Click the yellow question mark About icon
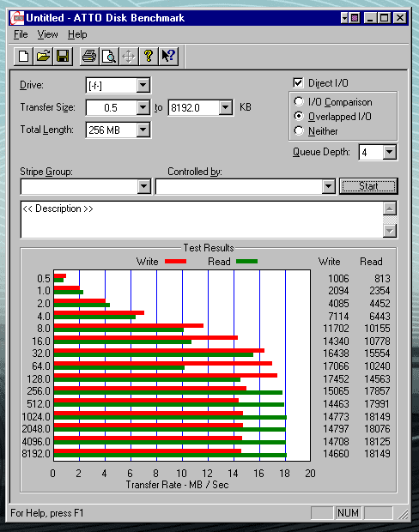 point(149,56)
